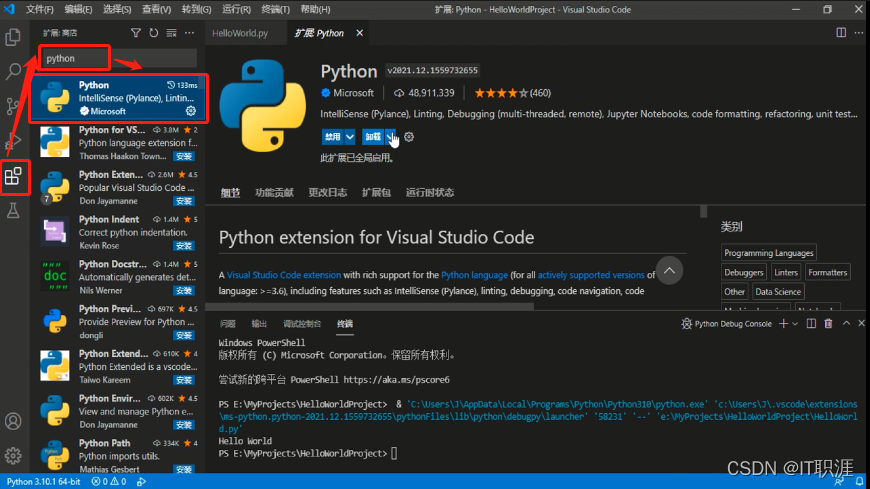The width and height of the screenshot is (870, 489).
Task: Open the Python language link
Action: point(474,275)
